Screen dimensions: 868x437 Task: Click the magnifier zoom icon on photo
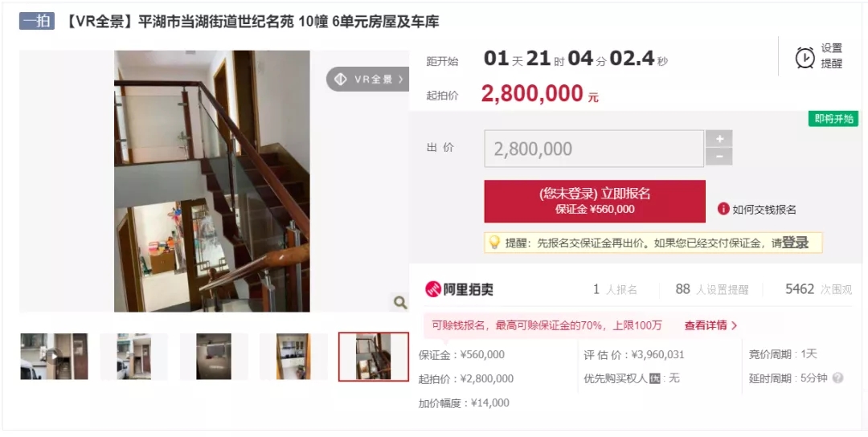coord(399,303)
